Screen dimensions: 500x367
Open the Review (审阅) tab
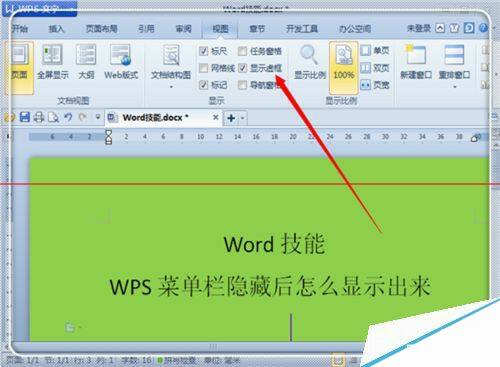(x=183, y=29)
